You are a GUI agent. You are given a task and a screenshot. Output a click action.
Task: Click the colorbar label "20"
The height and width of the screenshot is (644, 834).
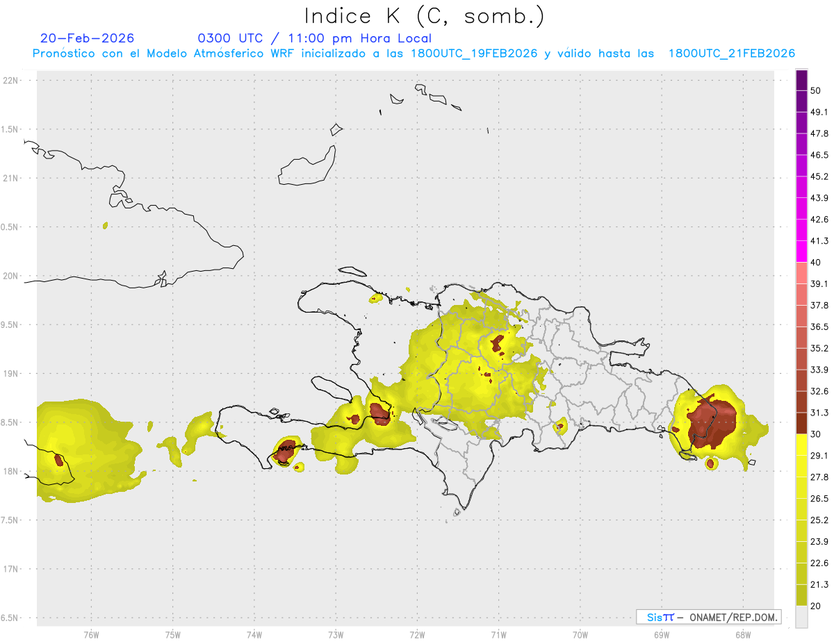pos(816,606)
